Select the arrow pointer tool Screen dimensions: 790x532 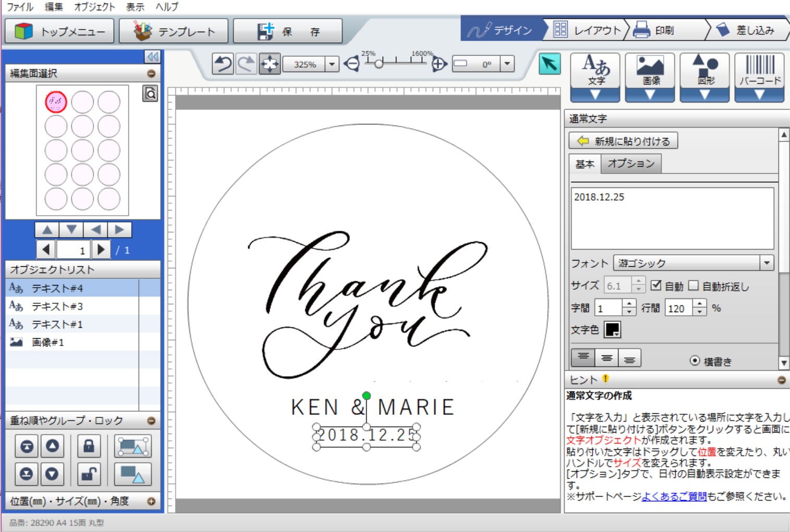tap(550, 64)
